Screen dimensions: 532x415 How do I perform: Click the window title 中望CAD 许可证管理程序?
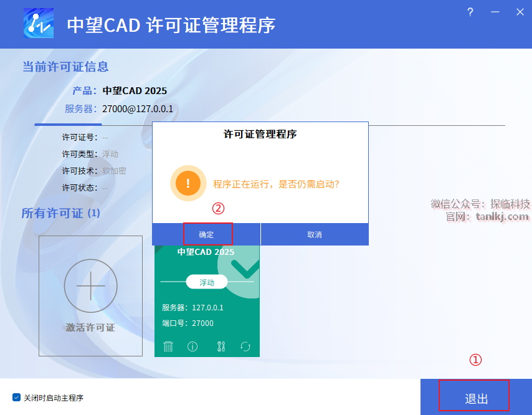(171, 26)
